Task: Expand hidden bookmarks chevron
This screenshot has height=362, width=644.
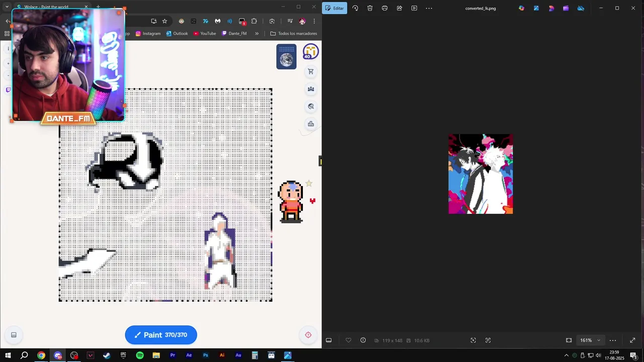Action: click(x=257, y=34)
